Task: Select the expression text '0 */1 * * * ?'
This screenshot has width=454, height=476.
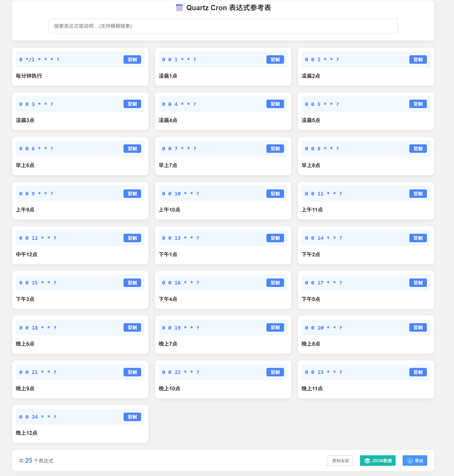Action: 39,60
